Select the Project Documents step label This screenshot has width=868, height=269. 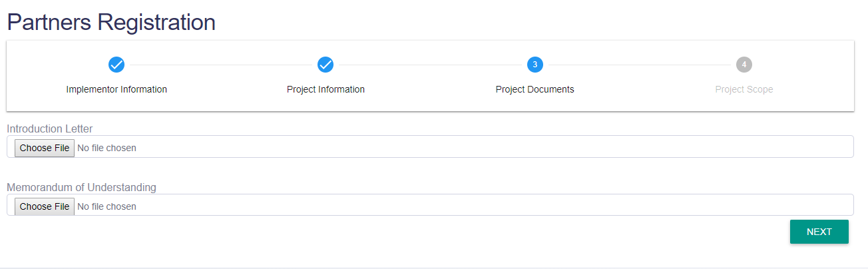coord(535,89)
